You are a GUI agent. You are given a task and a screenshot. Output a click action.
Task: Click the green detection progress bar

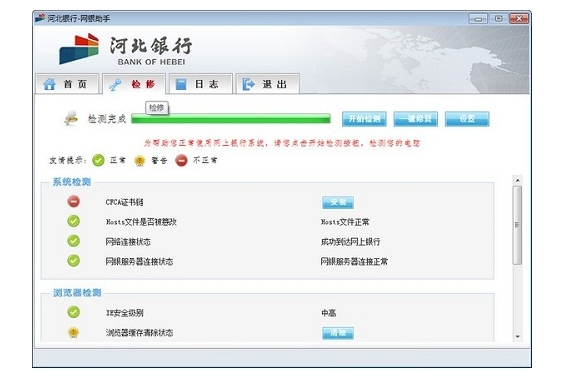(x=231, y=119)
